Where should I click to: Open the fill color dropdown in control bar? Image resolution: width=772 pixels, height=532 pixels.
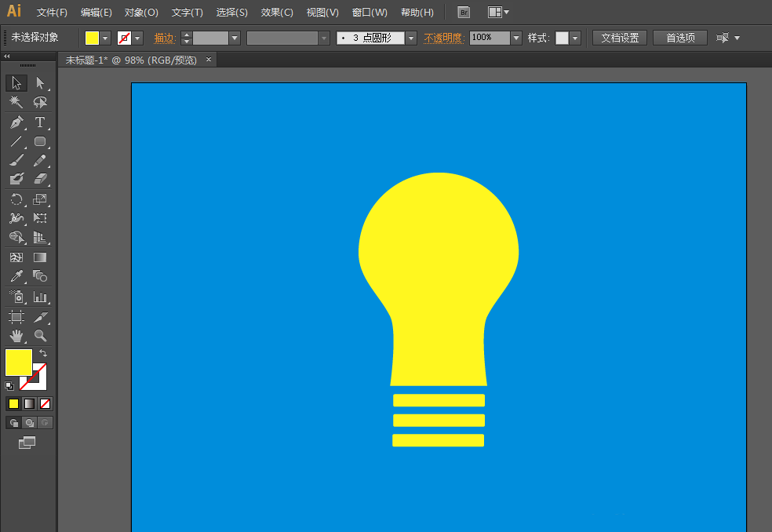pyautogui.click(x=106, y=38)
